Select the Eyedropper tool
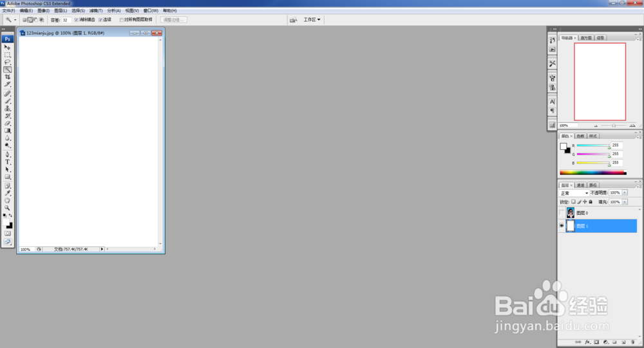The image size is (644, 348). [x=7, y=193]
